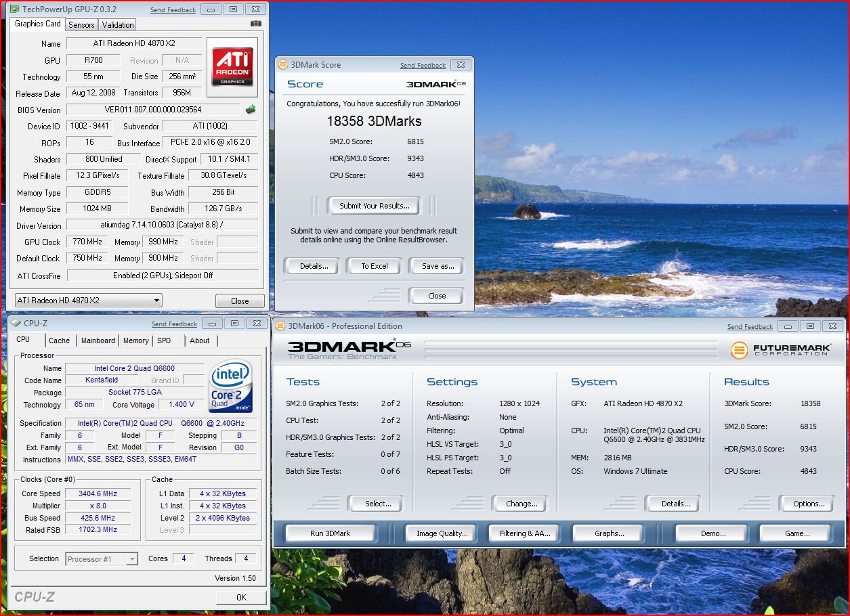The height and width of the screenshot is (616, 850).
Task: Click Send Feedback link in 3DMark06 window
Action: coord(750,326)
